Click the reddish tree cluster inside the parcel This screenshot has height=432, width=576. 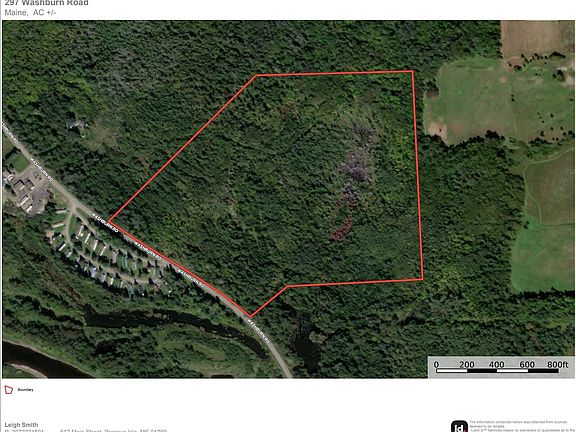tap(342, 230)
